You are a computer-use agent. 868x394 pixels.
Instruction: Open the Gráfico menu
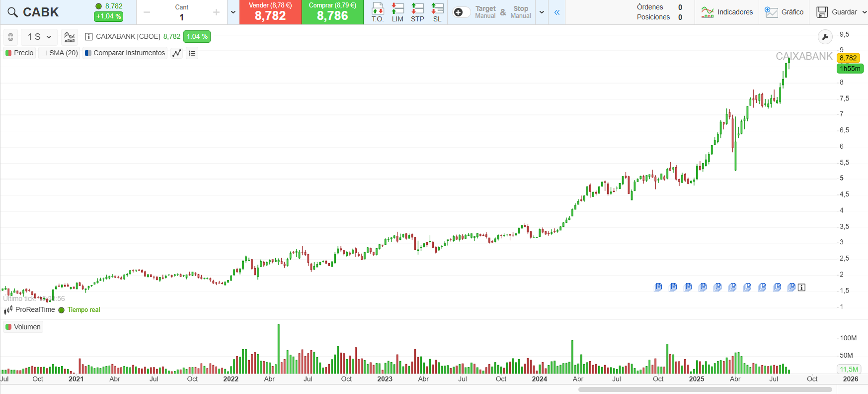click(x=784, y=12)
